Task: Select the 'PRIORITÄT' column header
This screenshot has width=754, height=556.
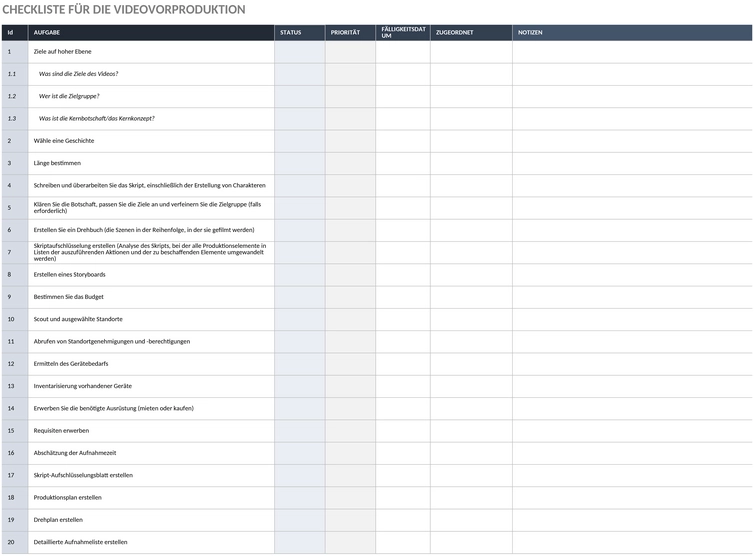Action: (350, 33)
